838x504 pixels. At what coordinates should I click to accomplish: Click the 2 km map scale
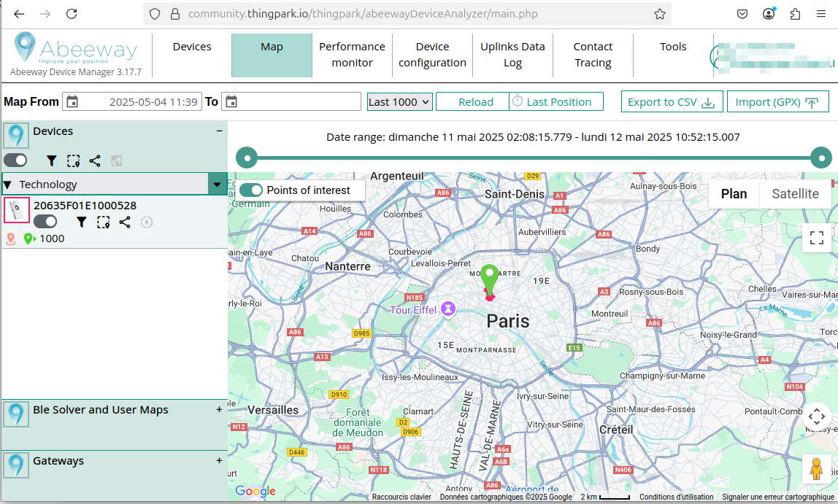tap(606, 497)
